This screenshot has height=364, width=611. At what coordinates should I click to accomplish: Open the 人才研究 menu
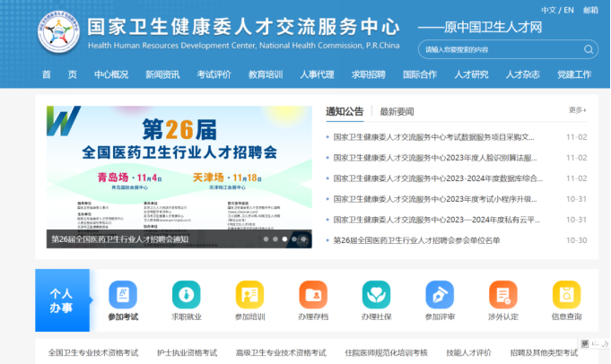click(471, 74)
